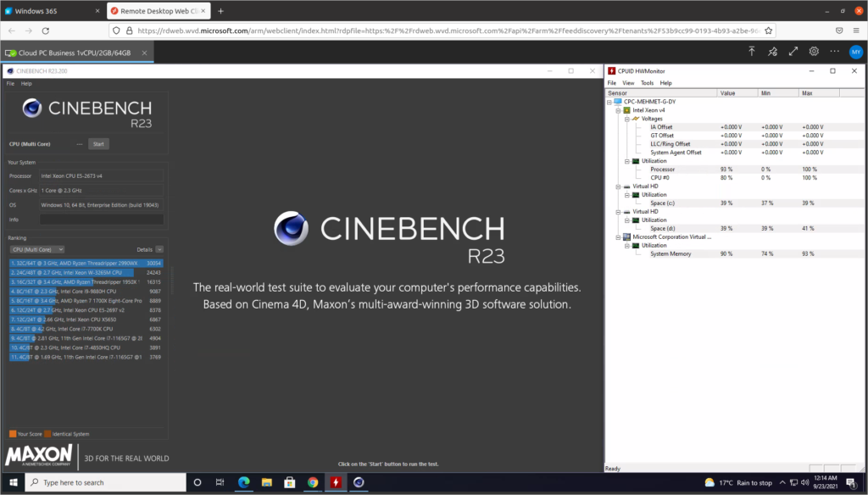Select the Intel Core i9-9880H ranking row

click(x=86, y=292)
